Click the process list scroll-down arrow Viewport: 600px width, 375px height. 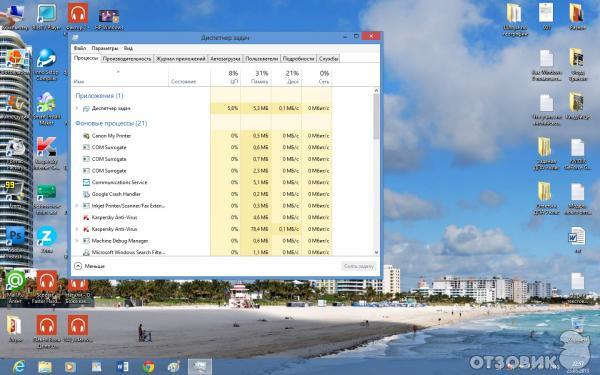click(x=376, y=252)
